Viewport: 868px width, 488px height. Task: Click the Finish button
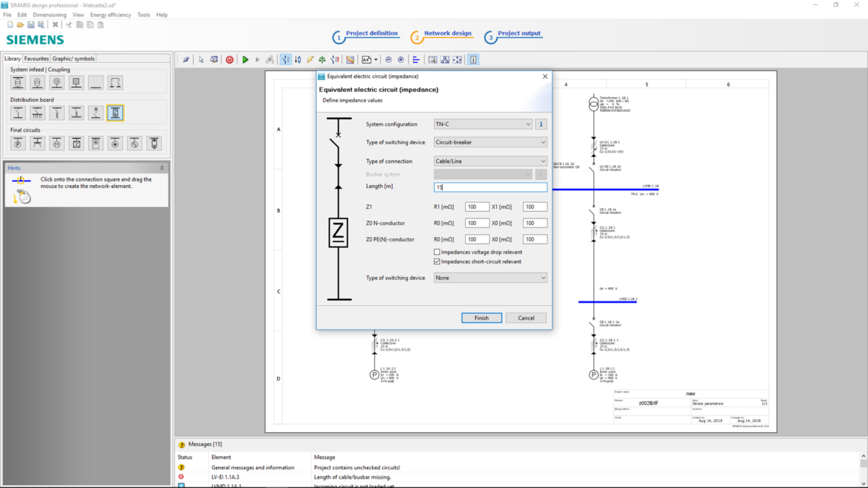coord(482,318)
